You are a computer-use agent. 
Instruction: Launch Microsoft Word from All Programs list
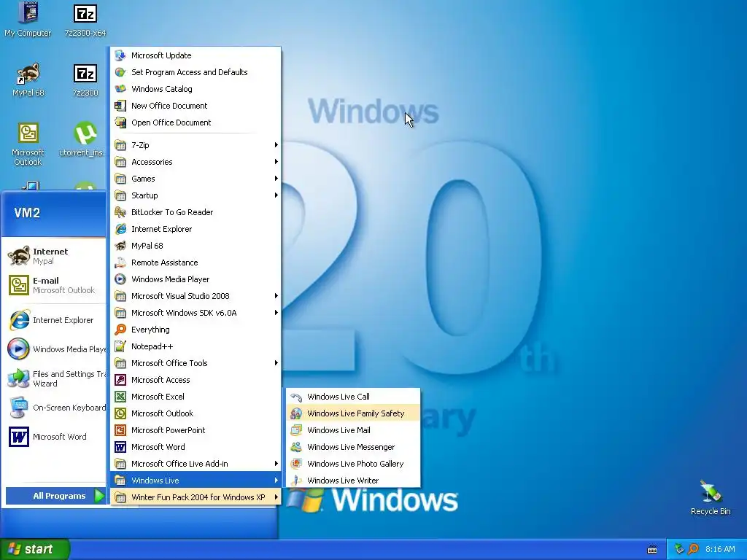[196, 447]
